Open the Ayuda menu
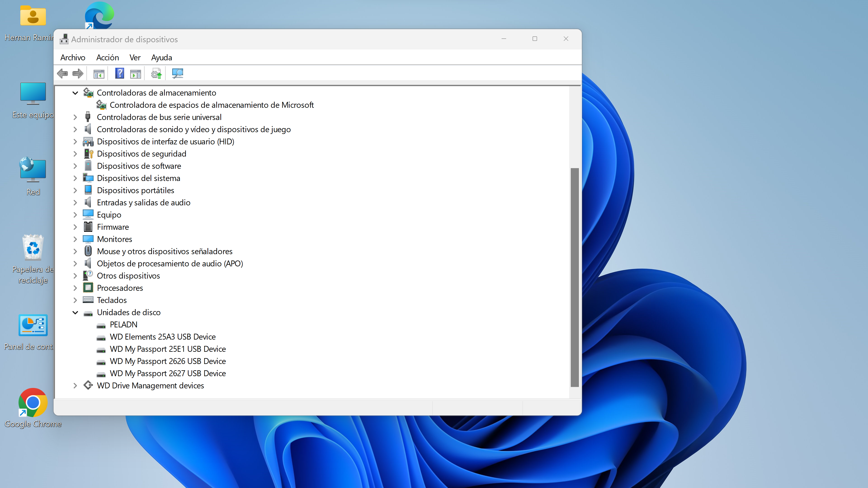868x488 pixels. pos(162,58)
